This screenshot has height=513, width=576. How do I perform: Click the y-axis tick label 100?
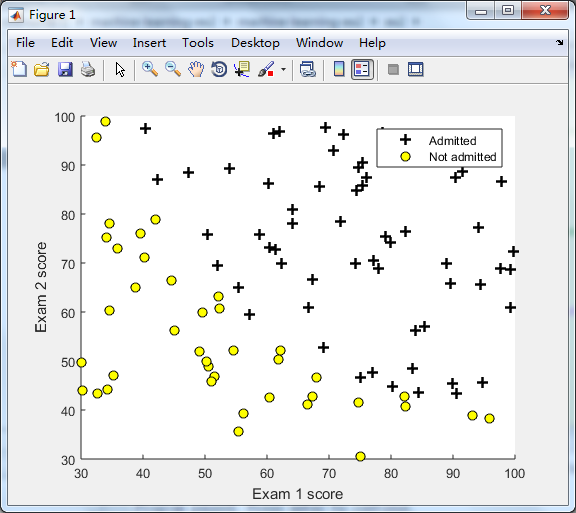(x=65, y=118)
